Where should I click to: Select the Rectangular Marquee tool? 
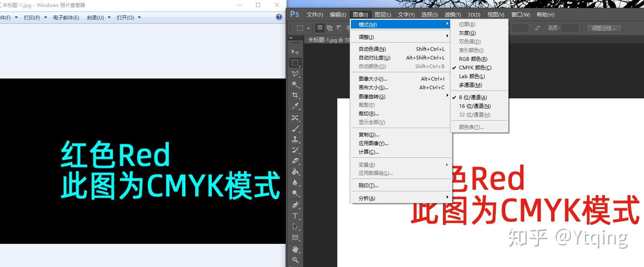[x=295, y=63]
